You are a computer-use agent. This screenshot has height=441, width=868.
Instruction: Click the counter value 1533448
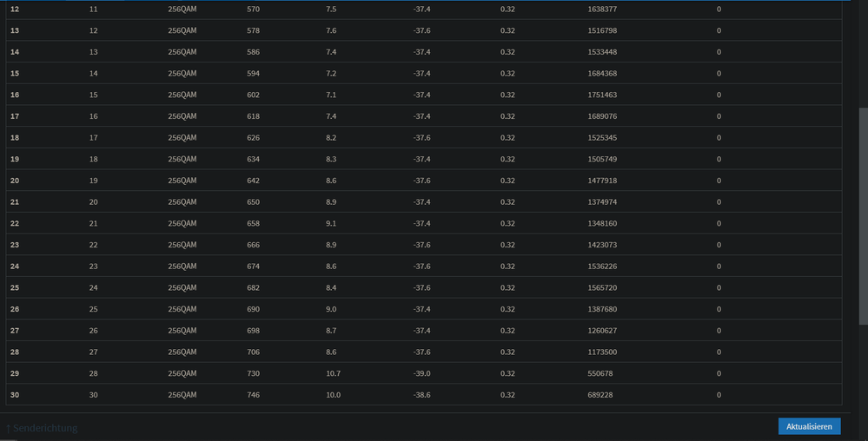click(602, 52)
